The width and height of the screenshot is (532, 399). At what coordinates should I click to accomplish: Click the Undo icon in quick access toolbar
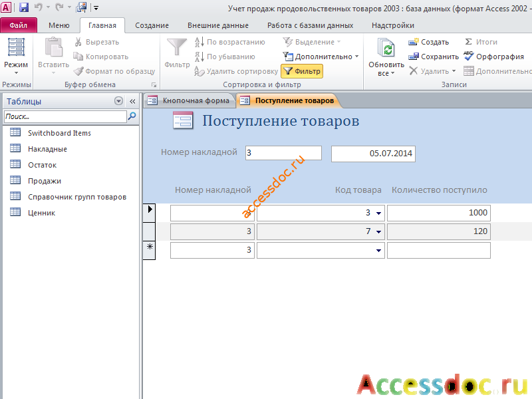point(39,7)
